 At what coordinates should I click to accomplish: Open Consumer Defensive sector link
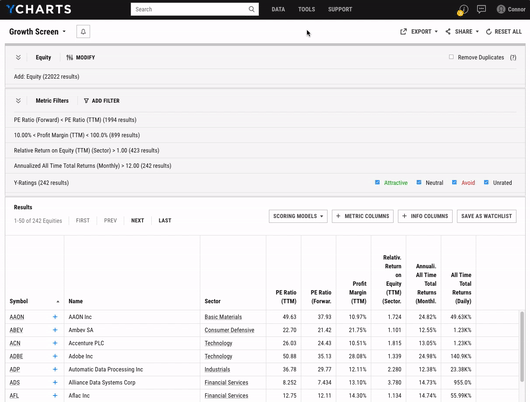pyautogui.click(x=229, y=330)
